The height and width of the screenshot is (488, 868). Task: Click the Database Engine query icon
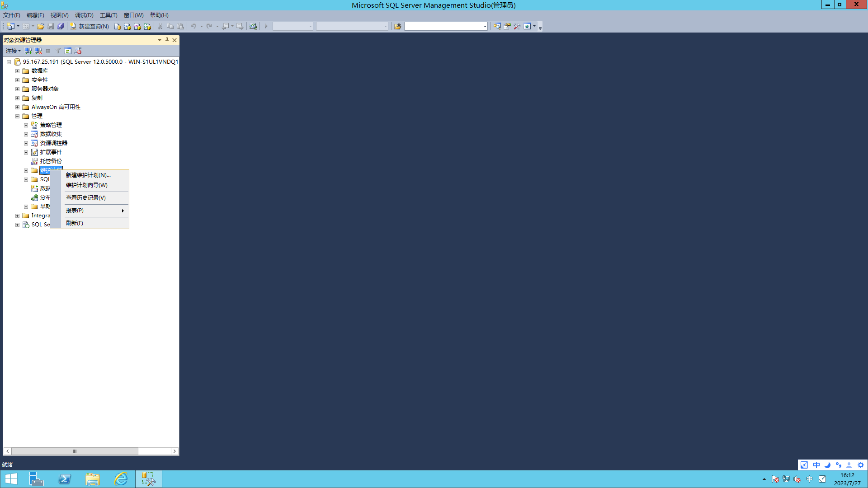pos(118,27)
